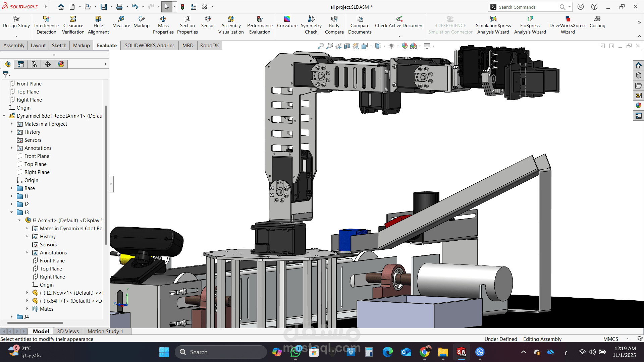This screenshot has width=644, height=362.
Task: Run Interference Detection
Action: [46, 25]
